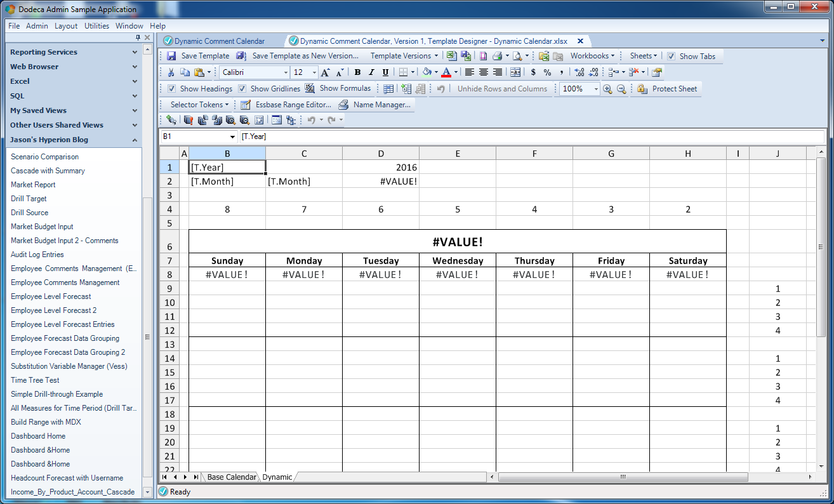Open the font name Calibri dropdown
The width and height of the screenshot is (834, 504).
pyautogui.click(x=285, y=72)
